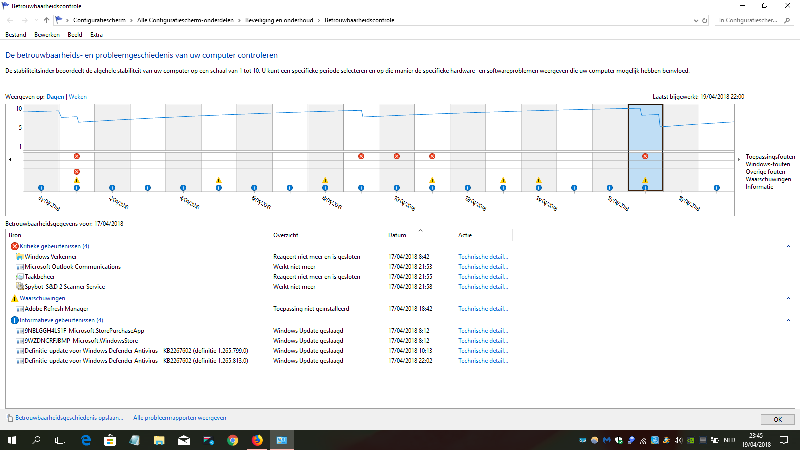Click the save icon beside Betrouwbaarheidsgeschiedenis opslaan
The width and height of the screenshot is (800, 450).
(10, 418)
